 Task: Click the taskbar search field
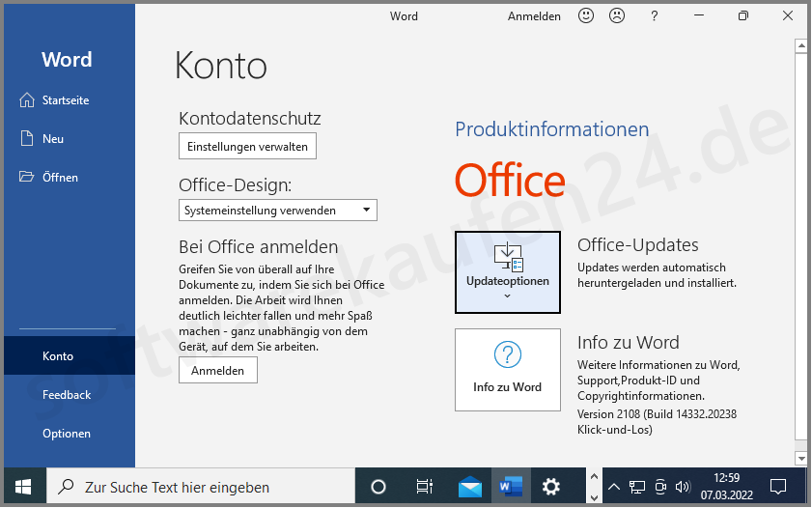click(x=201, y=487)
